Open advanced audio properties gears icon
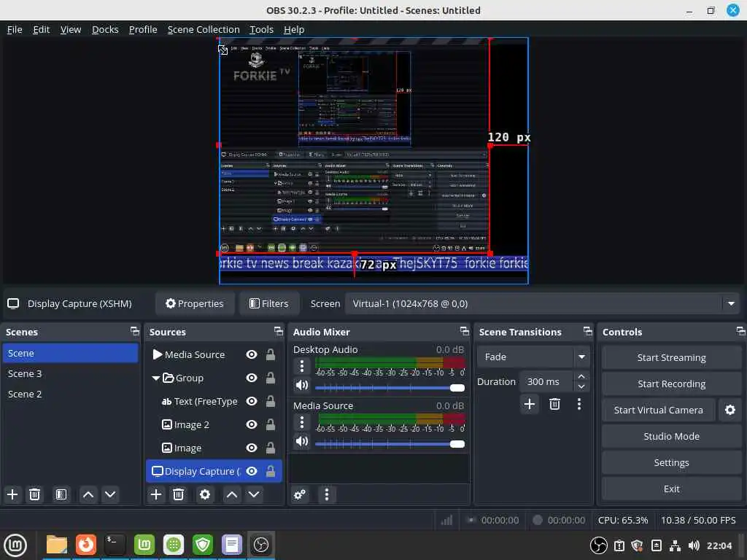This screenshot has width=747, height=560. [300, 494]
